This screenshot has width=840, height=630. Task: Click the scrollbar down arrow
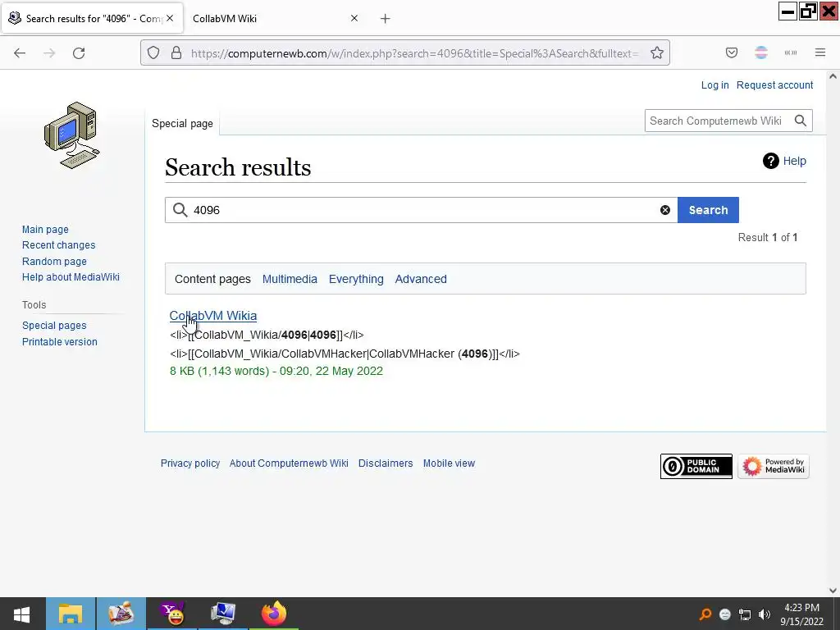pos(833,591)
